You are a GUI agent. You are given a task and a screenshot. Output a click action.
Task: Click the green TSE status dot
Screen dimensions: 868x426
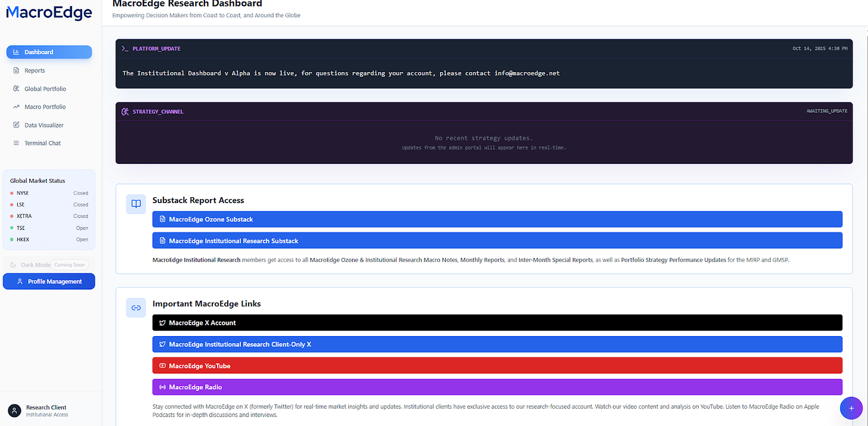pyautogui.click(x=12, y=228)
